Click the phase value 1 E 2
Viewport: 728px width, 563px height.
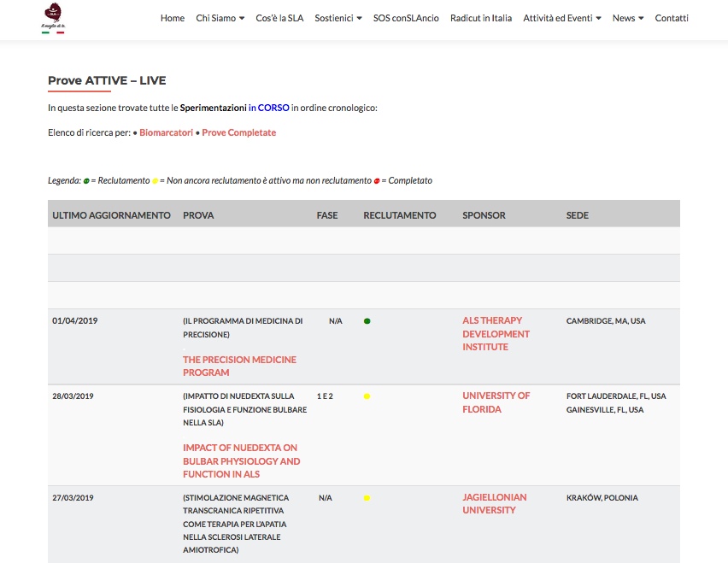325,396
